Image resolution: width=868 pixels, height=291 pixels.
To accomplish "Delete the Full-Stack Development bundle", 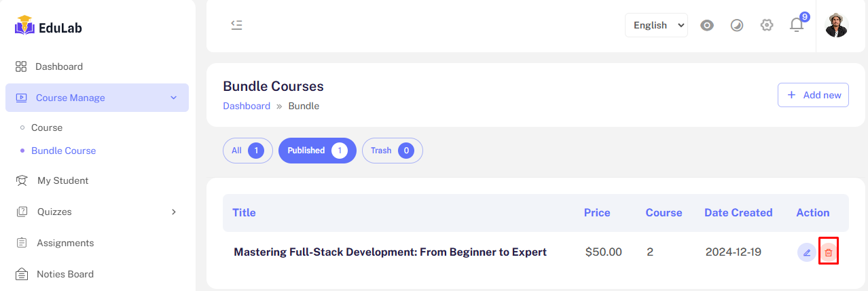I will [x=828, y=252].
